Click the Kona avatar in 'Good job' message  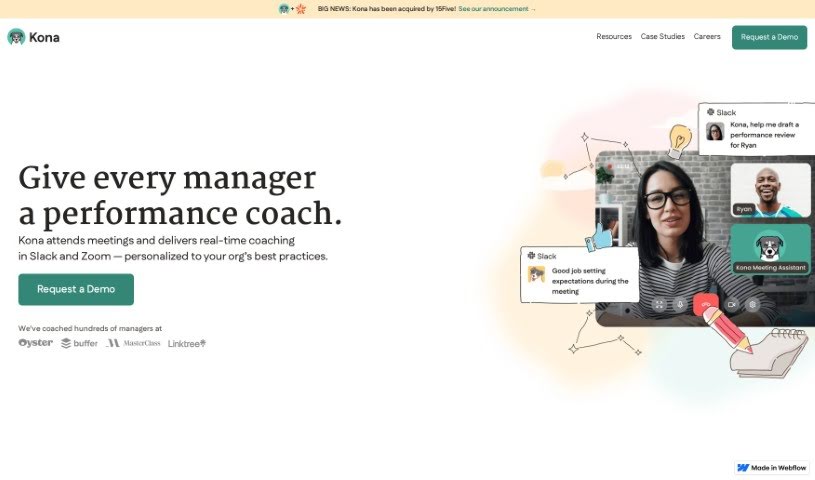pyautogui.click(x=536, y=274)
